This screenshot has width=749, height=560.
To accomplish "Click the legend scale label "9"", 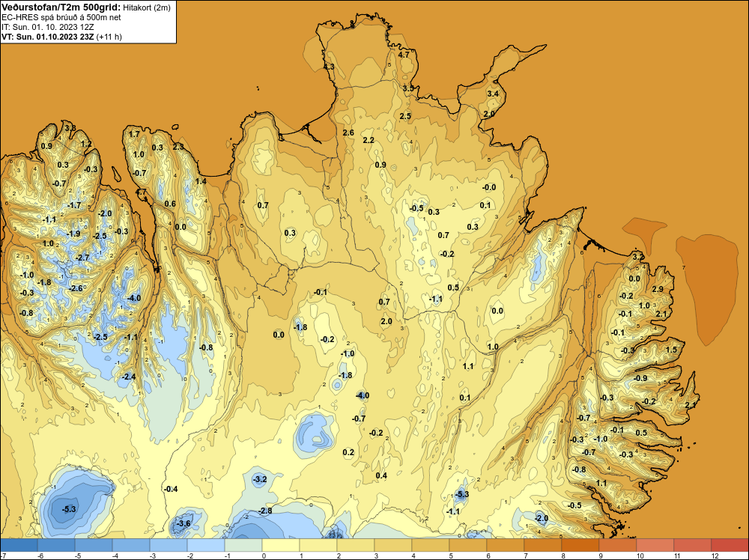I will [601, 556].
